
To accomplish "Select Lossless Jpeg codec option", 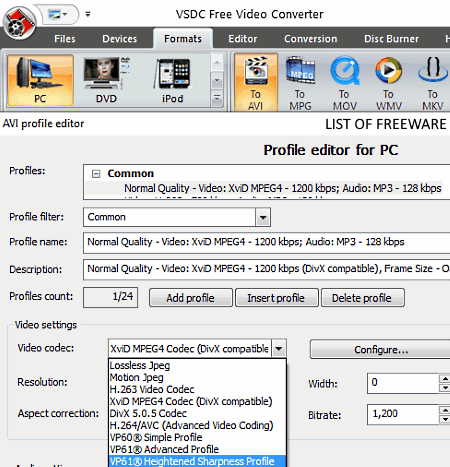I will [197, 366].
